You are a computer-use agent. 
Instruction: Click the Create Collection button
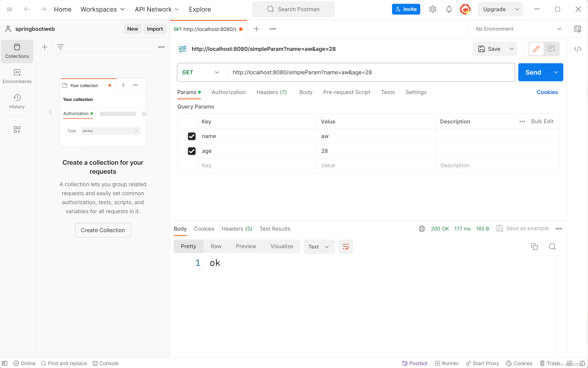point(103,230)
